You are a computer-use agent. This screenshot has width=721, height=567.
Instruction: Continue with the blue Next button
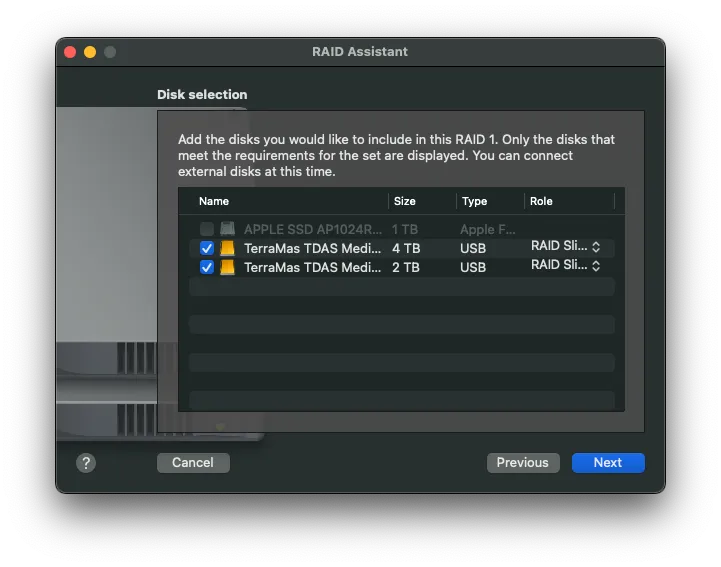click(x=608, y=462)
